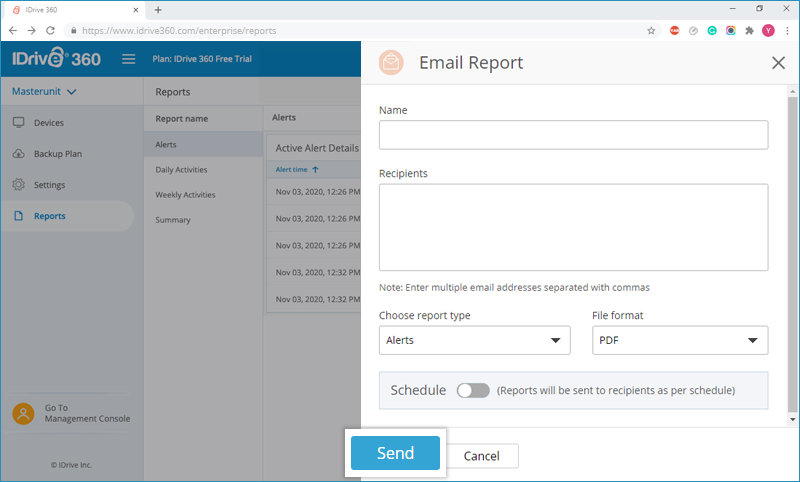Open browser extensions puzzle icon
Image resolution: width=800 pixels, height=482 pixels.
coord(749,31)
